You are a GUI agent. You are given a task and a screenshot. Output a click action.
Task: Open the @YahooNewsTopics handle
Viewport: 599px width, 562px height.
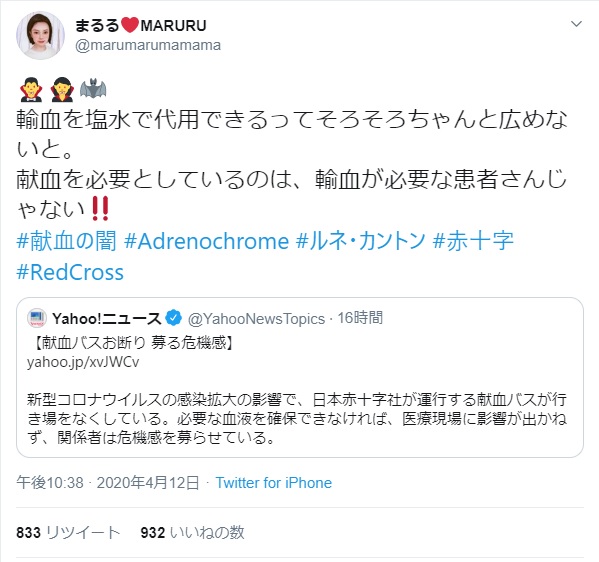256,319
